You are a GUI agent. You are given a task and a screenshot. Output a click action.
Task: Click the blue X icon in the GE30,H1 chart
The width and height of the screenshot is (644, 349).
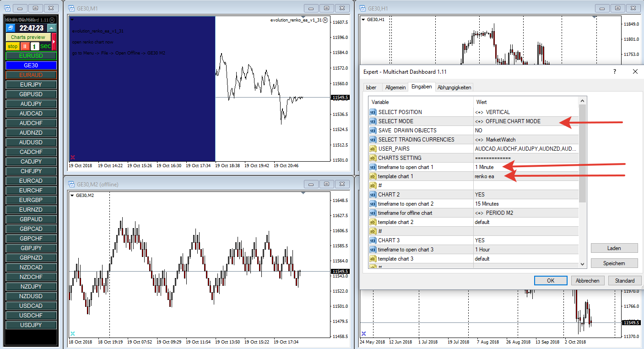[x=363, y=333]
